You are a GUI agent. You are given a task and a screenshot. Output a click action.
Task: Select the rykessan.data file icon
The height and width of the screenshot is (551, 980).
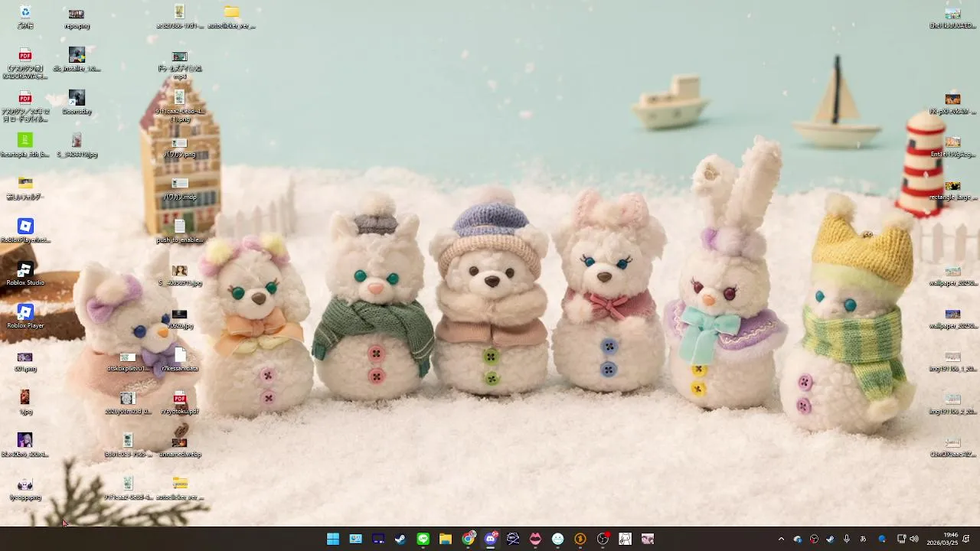(180, 360)
